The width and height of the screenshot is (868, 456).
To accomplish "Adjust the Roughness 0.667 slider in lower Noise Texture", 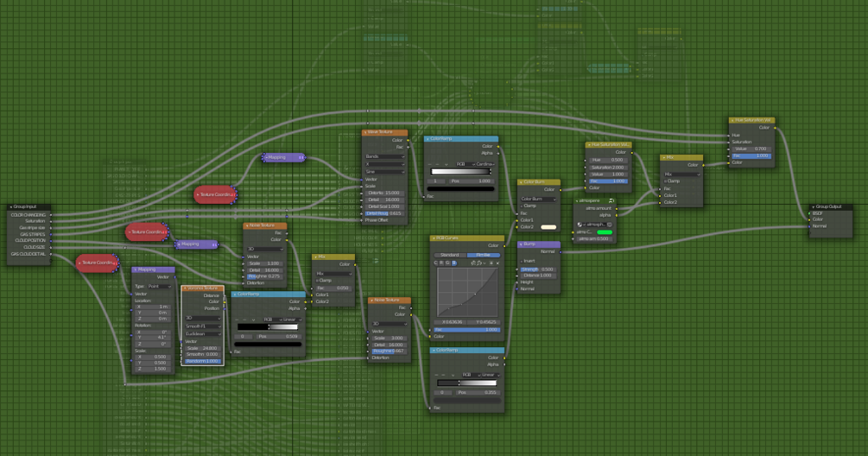I will [390, 351].
